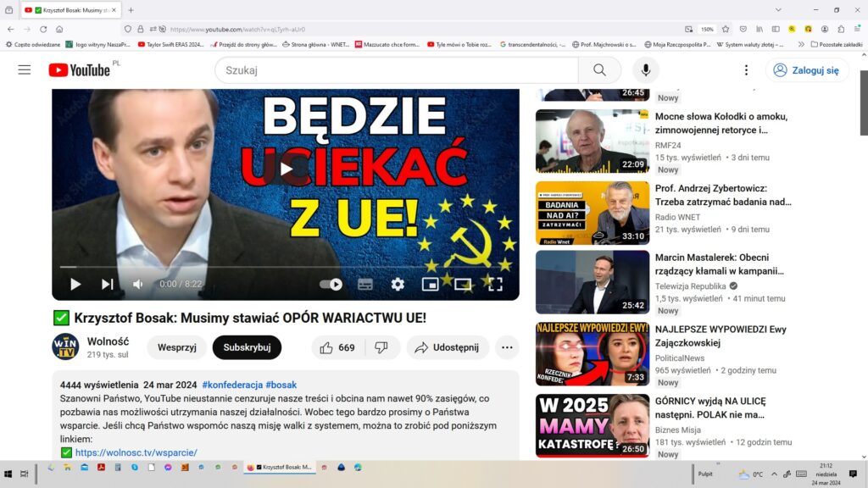
Task: Click the search magnifier button
Action: (599, 70)
